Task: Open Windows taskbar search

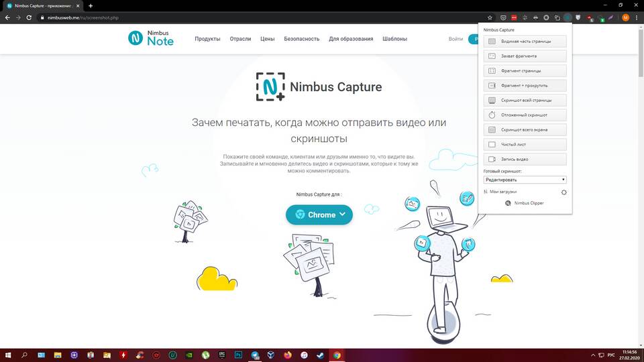Action: [24, 355]
